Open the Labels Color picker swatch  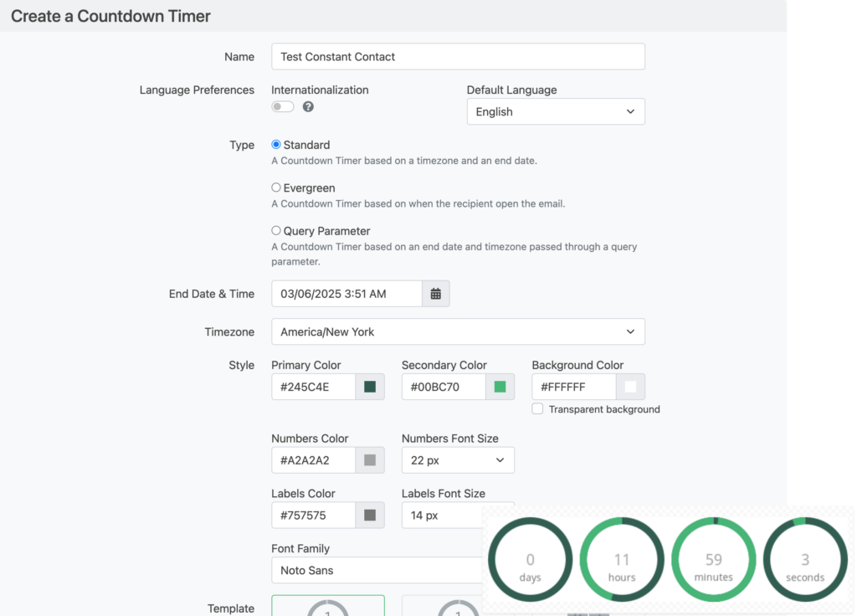pos(371,515)
